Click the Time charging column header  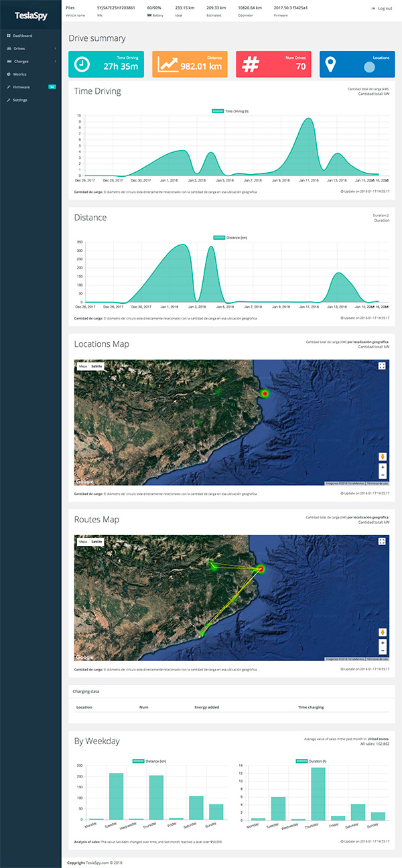[x=310, y=707]
